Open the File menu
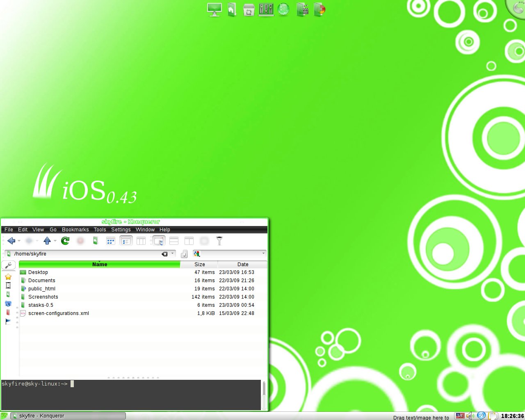 click(9, 230)
